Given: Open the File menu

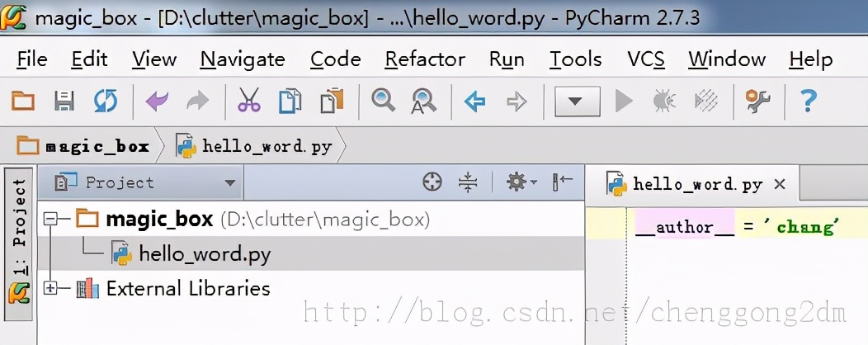Looking at the screenshot, I should 32,59.
